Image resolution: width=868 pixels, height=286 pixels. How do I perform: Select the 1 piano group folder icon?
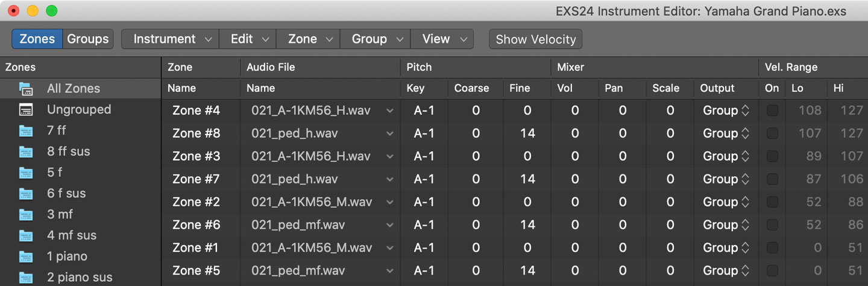click(x=25, y=256)
